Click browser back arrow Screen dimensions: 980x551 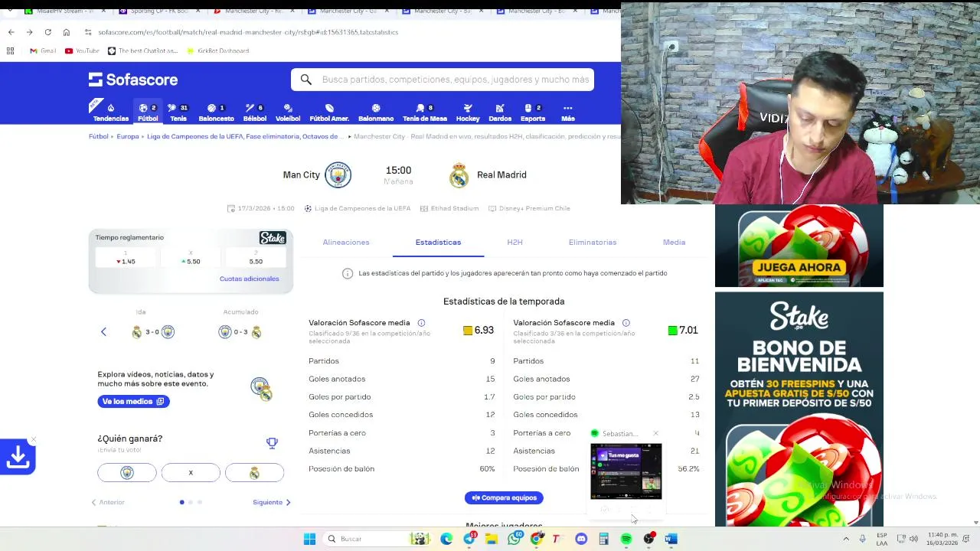11,32
